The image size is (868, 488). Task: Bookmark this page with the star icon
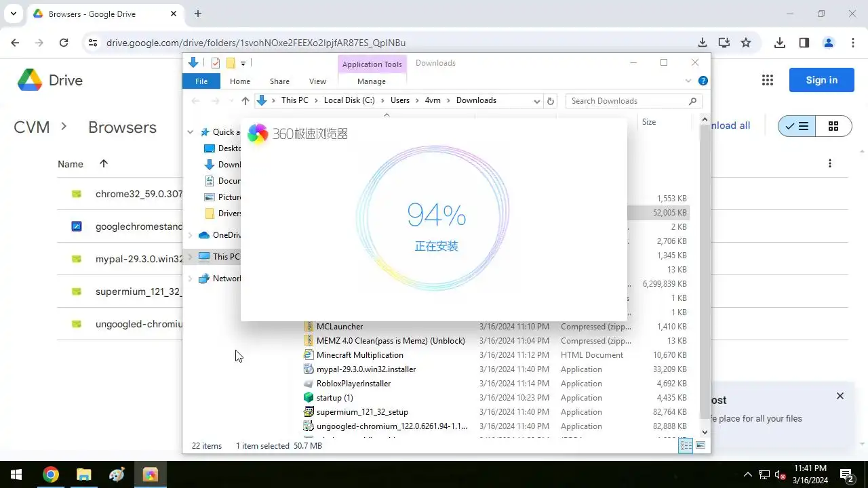click(746, 43)
